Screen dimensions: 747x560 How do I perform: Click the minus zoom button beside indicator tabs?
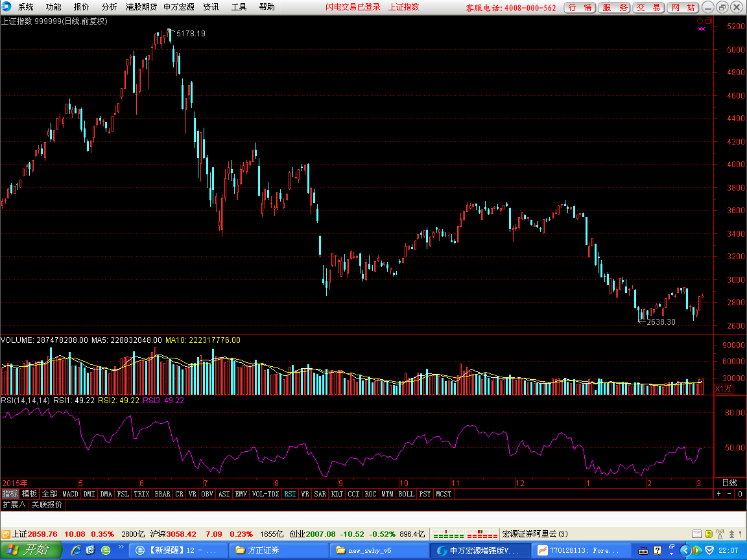pyautogui.click(x=729, y=495)
